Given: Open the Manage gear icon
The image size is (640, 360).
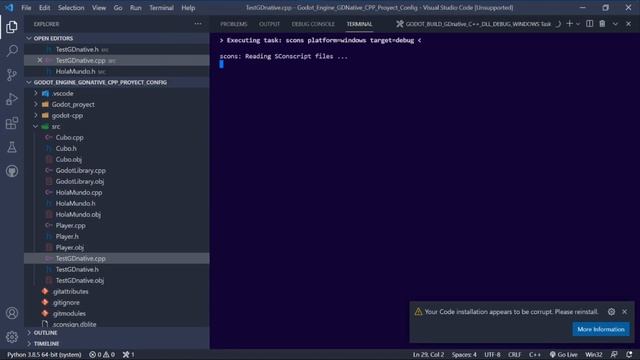Looking at the screenshot, I should (x=12, y=337).
